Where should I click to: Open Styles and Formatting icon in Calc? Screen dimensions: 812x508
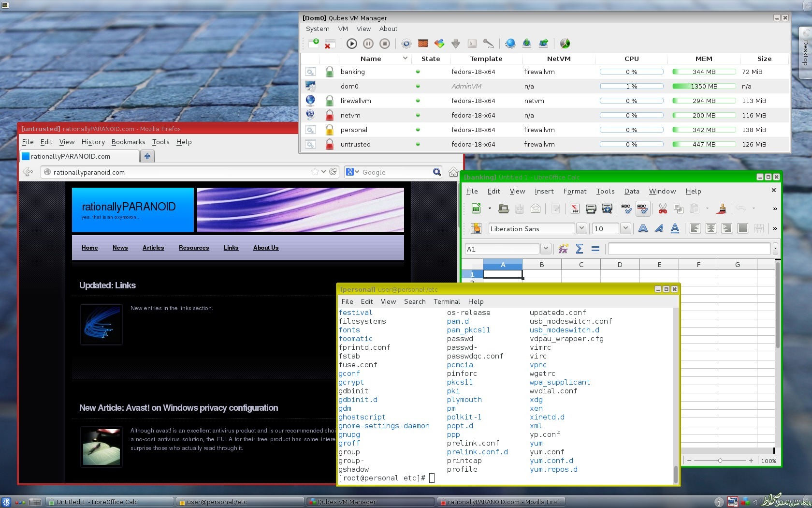(x=476, y=228)
